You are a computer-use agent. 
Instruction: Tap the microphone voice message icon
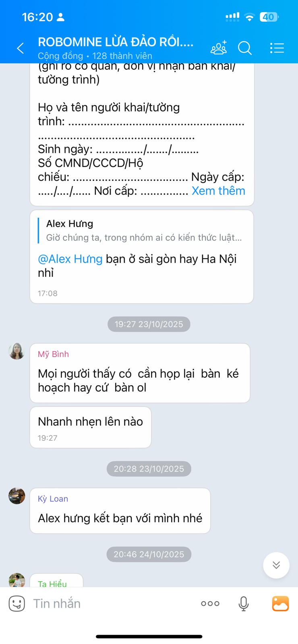click(x=243, y=603)
